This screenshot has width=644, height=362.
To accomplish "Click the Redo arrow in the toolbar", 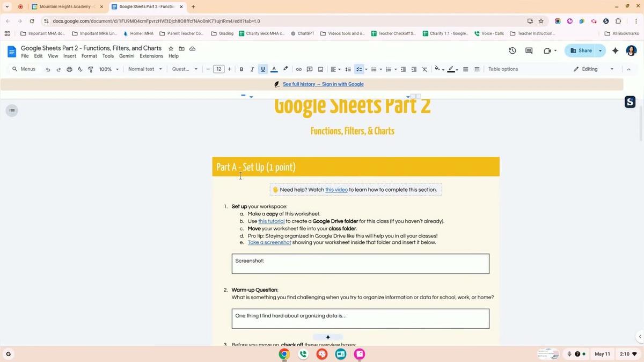I will click(x=58, y=69).
